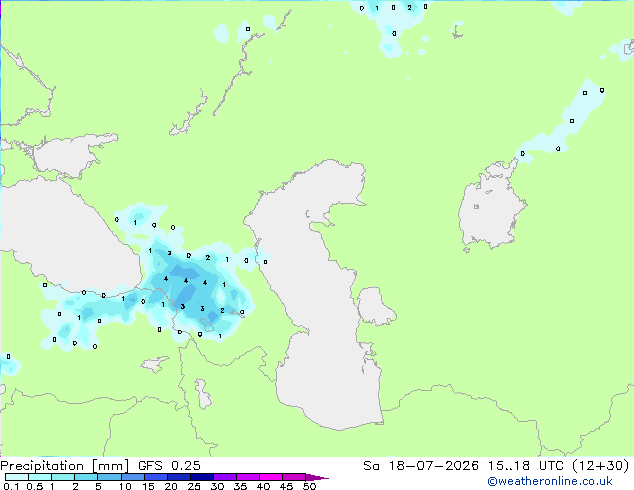Image resolution: width=634 pixels, height=490 pixels.
Task: Pick the 2–5 mm legend swatch
Action: [x=86, y=477]
